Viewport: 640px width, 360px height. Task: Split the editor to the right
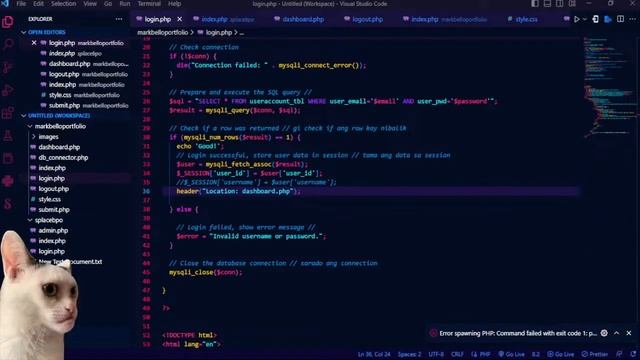(x=620, y=19)
